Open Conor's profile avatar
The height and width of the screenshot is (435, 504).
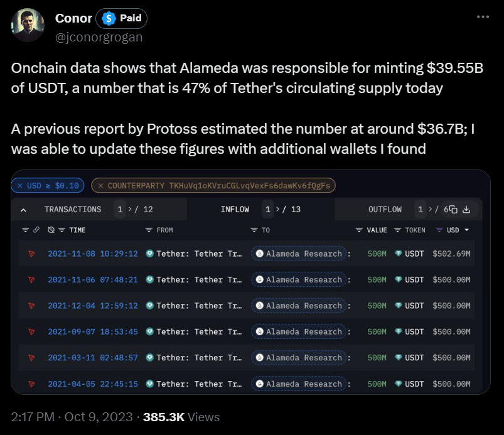28,24
